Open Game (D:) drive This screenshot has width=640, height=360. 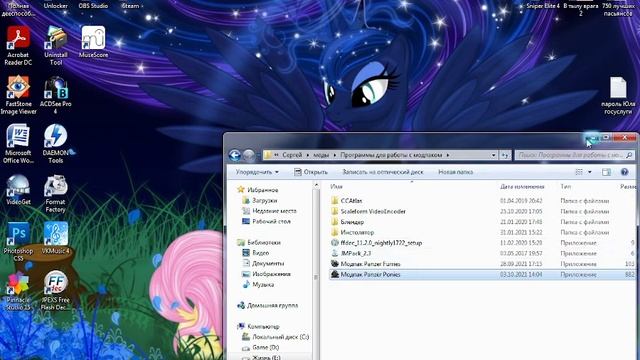click(x=265, y=347)
